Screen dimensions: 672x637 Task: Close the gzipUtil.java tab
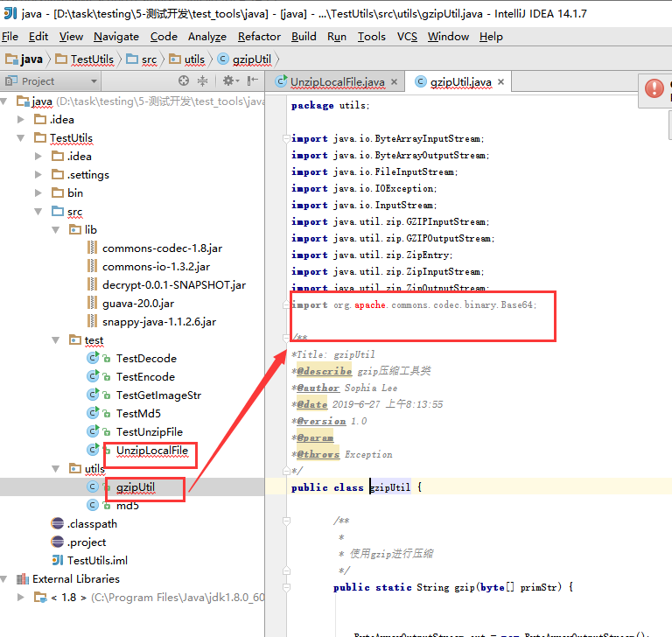[501, 81]
